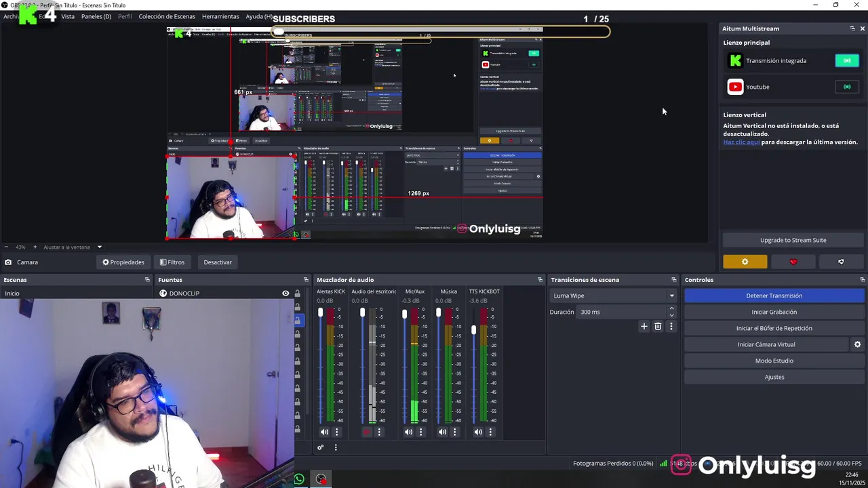Open the Ajustar a la ventana dropdown arrow
This screenshot has height=488, width=868.
pyautogui.click(x=99, y=247)
